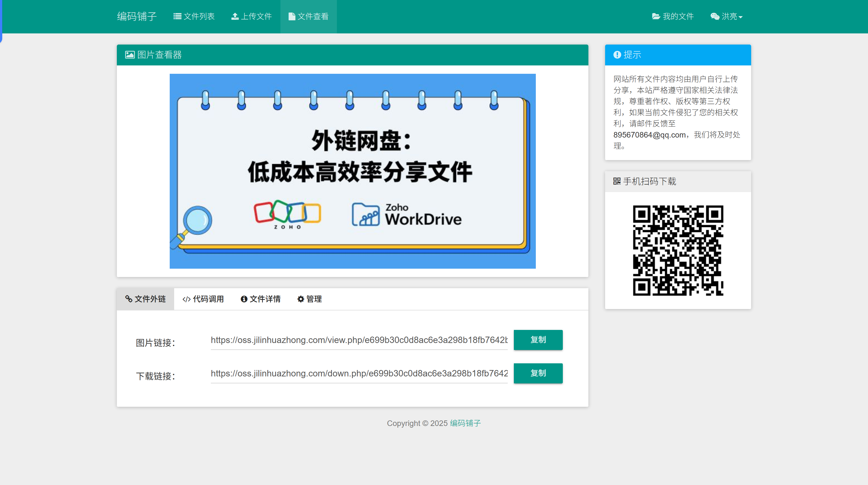The image size is (868, 485).
Task: Open the 编码铺子 site brand link
Action: 137,16
